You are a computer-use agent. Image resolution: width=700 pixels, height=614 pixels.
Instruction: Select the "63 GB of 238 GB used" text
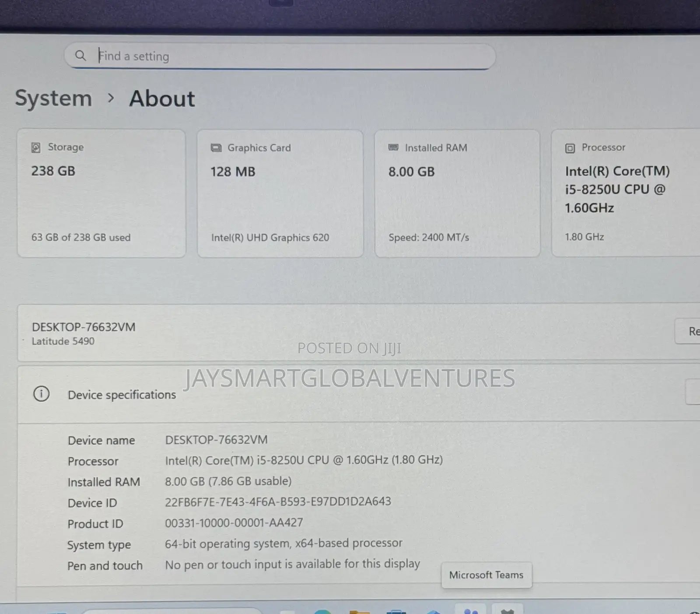click(x=81, y=237)
